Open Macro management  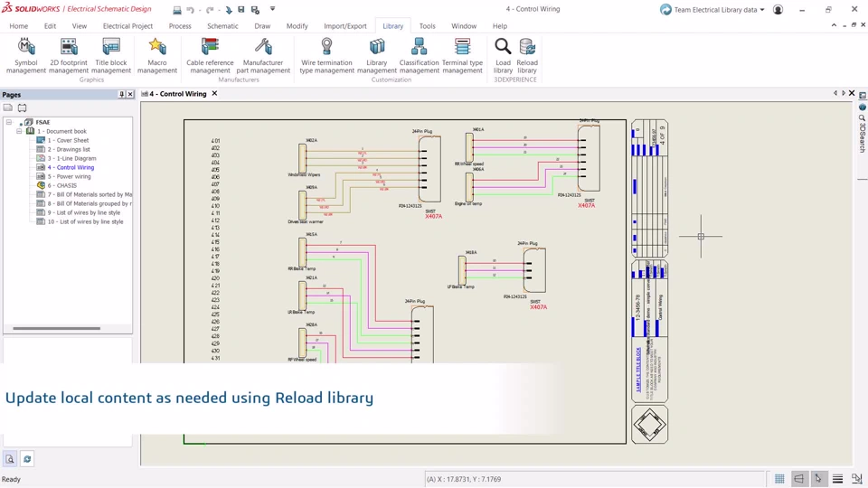click(x=157, y=55)
